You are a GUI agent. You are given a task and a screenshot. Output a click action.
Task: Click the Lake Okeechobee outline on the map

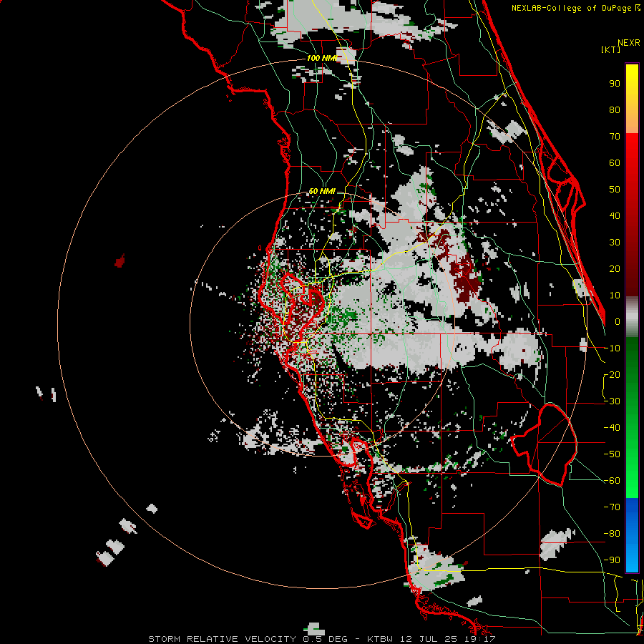coord(545,444)
